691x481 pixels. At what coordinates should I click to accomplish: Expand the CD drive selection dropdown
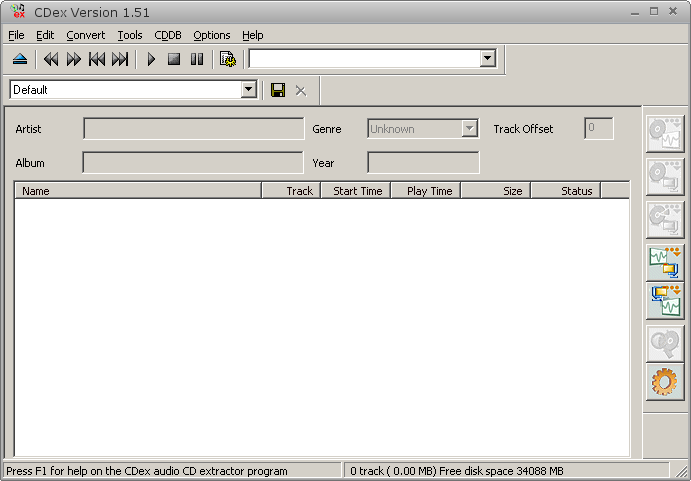click(x=487, y=59)
